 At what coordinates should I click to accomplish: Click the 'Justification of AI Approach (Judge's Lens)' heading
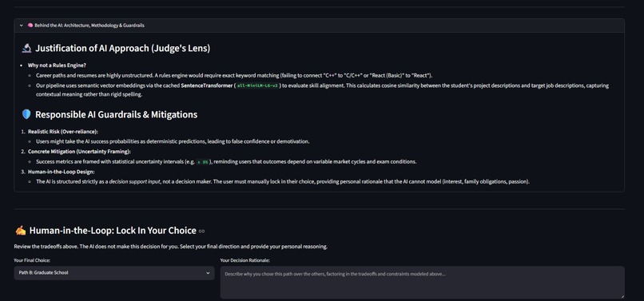coord(122,49)
